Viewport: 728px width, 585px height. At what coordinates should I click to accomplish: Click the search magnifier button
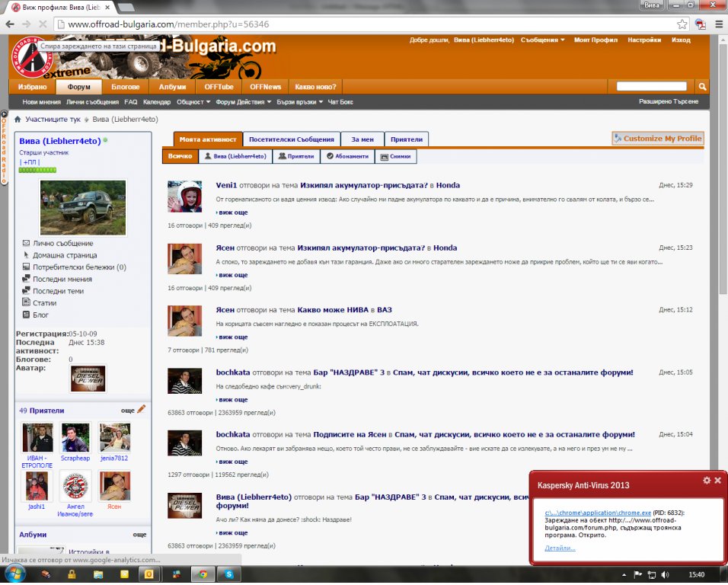coord(702,86)
